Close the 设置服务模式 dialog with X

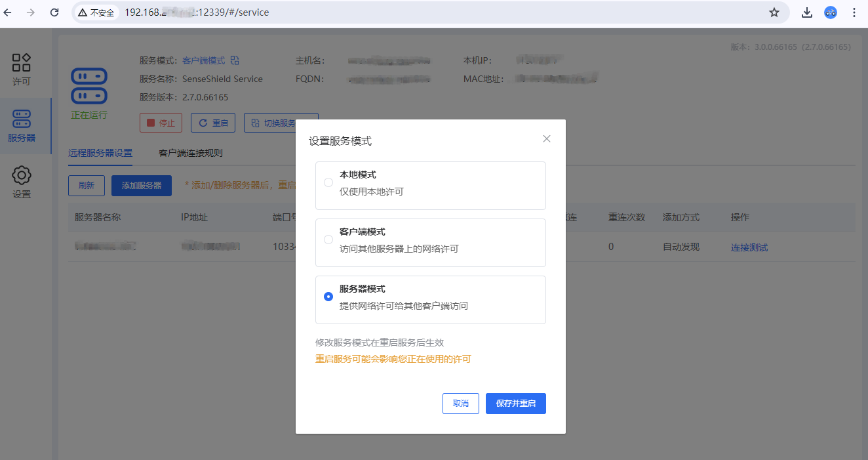pos(547,139)
